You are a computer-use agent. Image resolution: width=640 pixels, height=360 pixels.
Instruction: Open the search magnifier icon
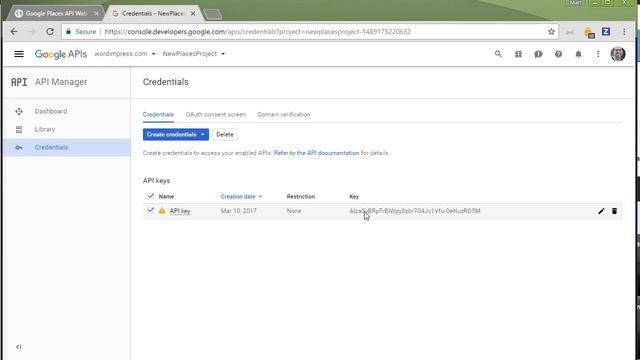pos(498,54)
